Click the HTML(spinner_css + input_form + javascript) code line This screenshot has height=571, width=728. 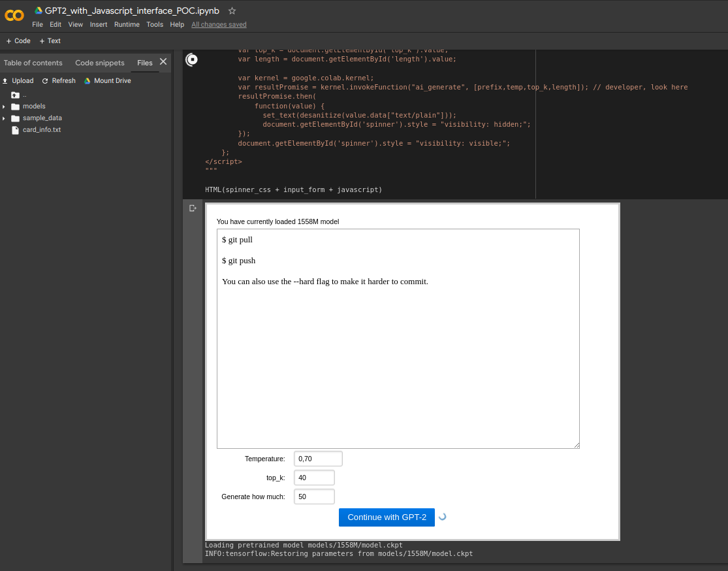click(293, 189)
